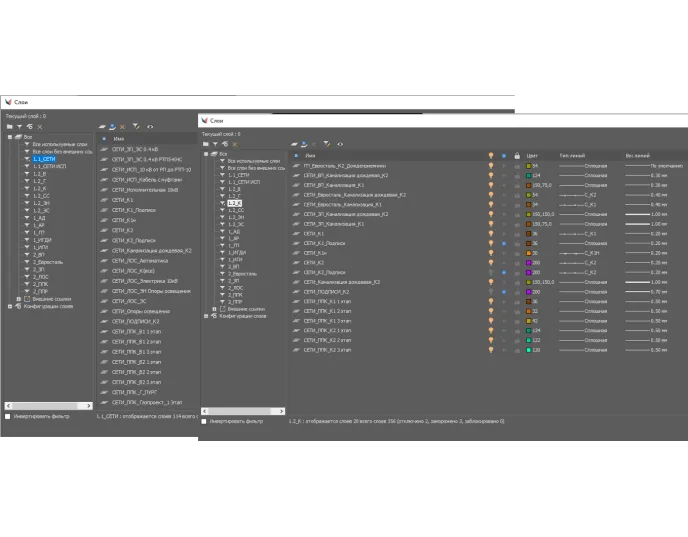The width and height of the screenshot is (688, 537).
Task: Click the lock column header icon
Action: click(x=517, y=156)
